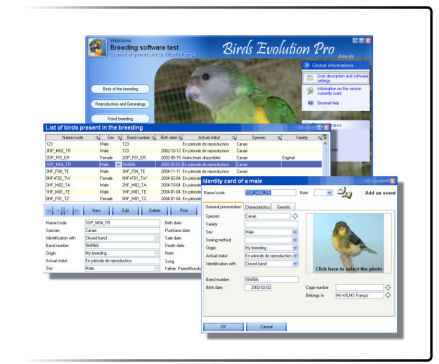Click the Species field in list details
This screenshot has width=439, height=364.
(x=122, y=230)
